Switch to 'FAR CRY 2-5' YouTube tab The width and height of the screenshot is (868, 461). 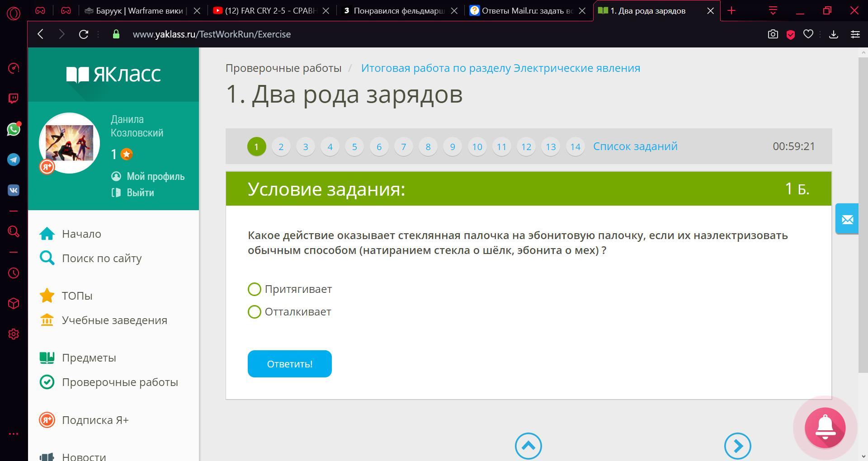[271, 11]
